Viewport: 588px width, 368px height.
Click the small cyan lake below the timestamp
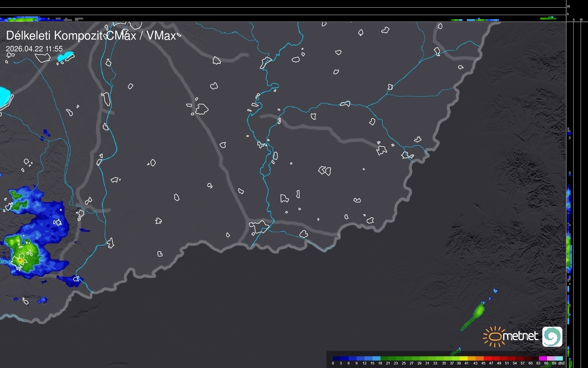pos(65,56)
